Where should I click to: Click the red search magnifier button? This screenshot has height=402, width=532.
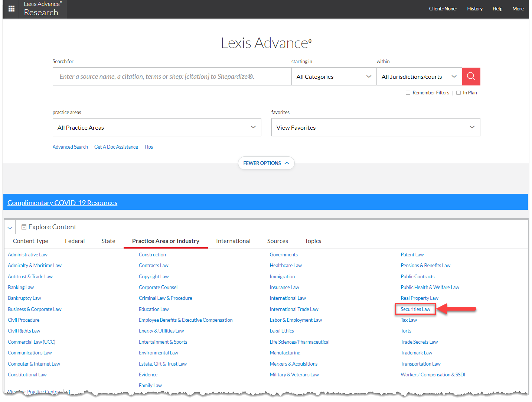click(471, 77)
